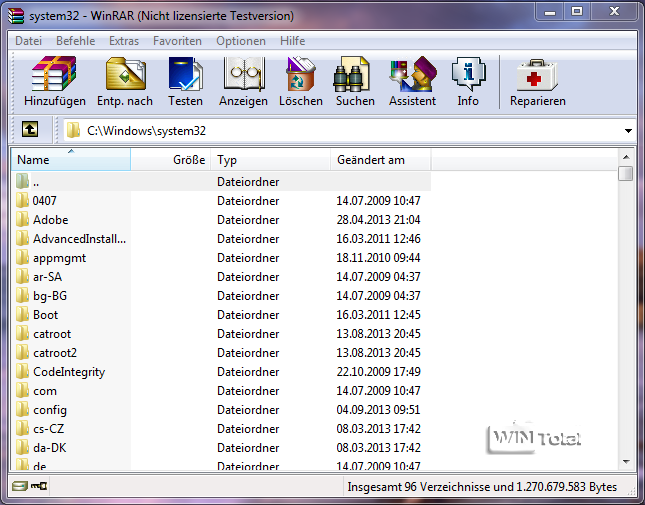This screenshot has width=645, height=505.
Task: Select the CodeIntegrity folder name
Action: click(69, 372)
